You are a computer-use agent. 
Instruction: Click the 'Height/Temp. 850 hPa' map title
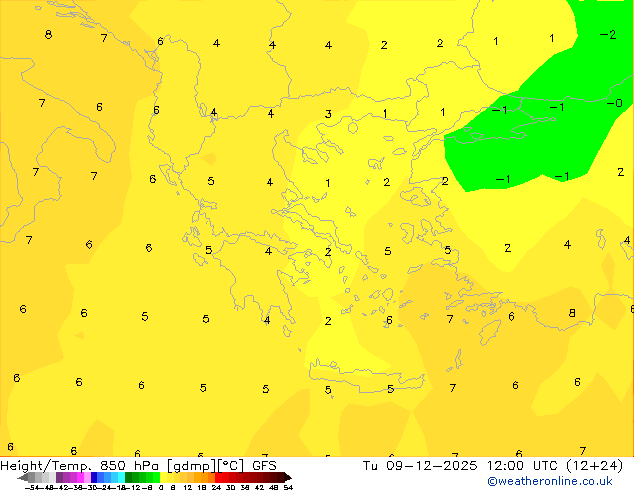79,466
